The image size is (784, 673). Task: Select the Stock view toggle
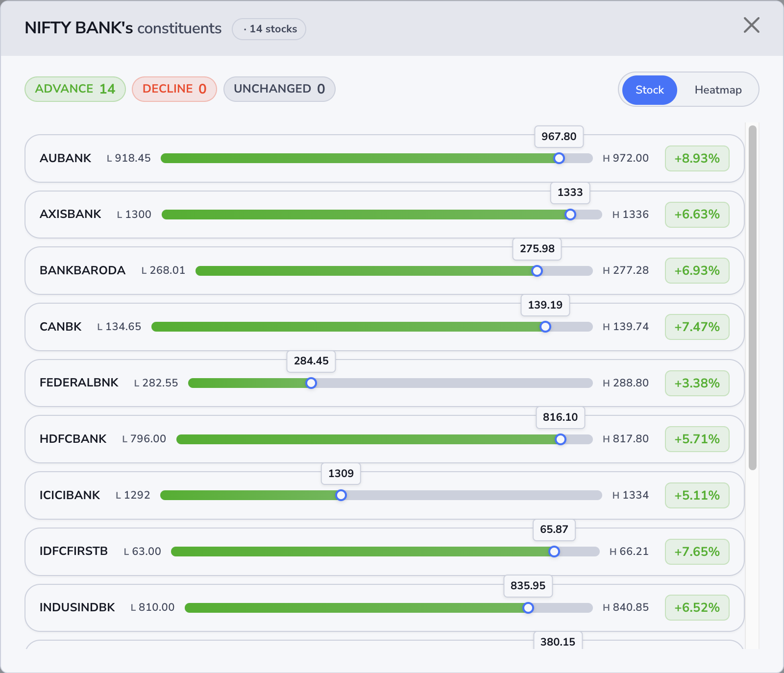point(649,90)
